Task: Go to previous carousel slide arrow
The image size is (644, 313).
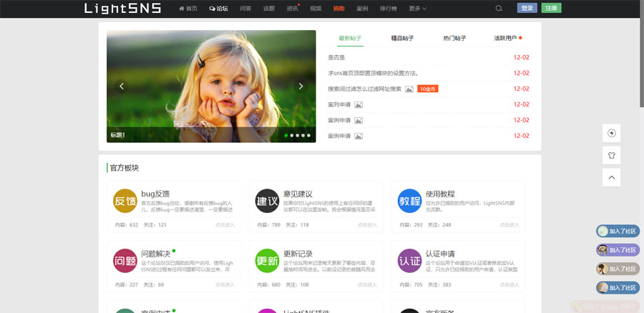Action: click(x=122, y=86)
